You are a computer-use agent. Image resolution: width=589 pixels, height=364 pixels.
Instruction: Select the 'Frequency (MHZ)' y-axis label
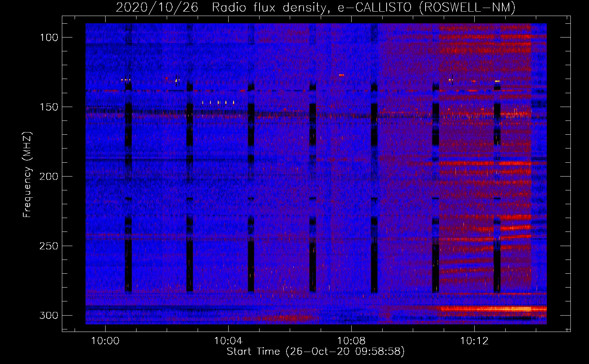[x=27, y=174]
